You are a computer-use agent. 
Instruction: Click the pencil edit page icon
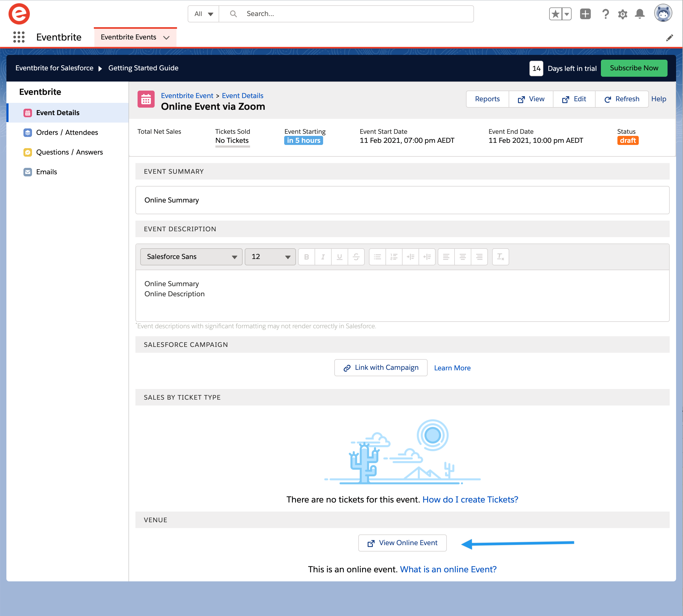[x=669, y=38]
